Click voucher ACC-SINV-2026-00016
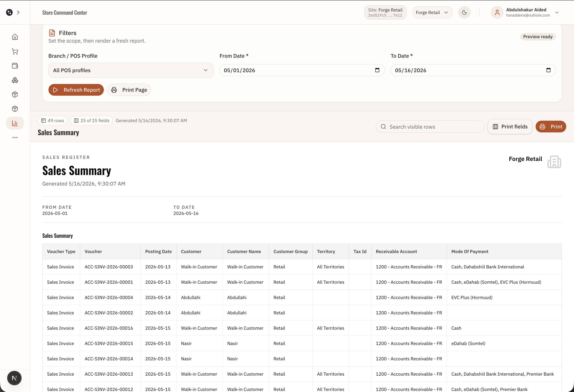This screenshot has height=392, width=574. pos(109,328)
